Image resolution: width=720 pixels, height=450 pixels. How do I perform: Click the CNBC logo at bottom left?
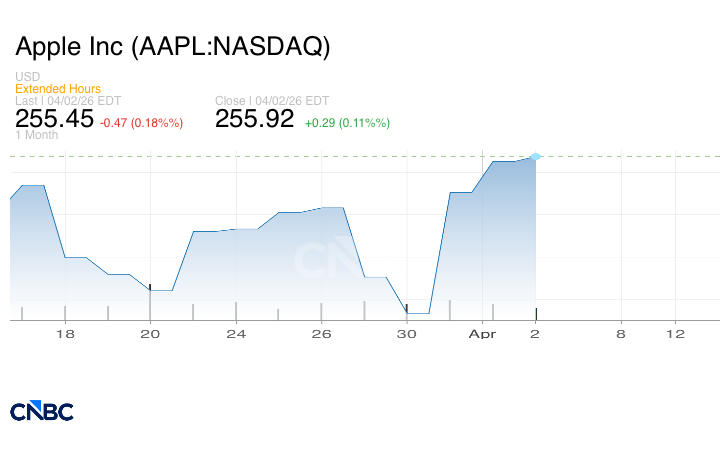[42, 411]
